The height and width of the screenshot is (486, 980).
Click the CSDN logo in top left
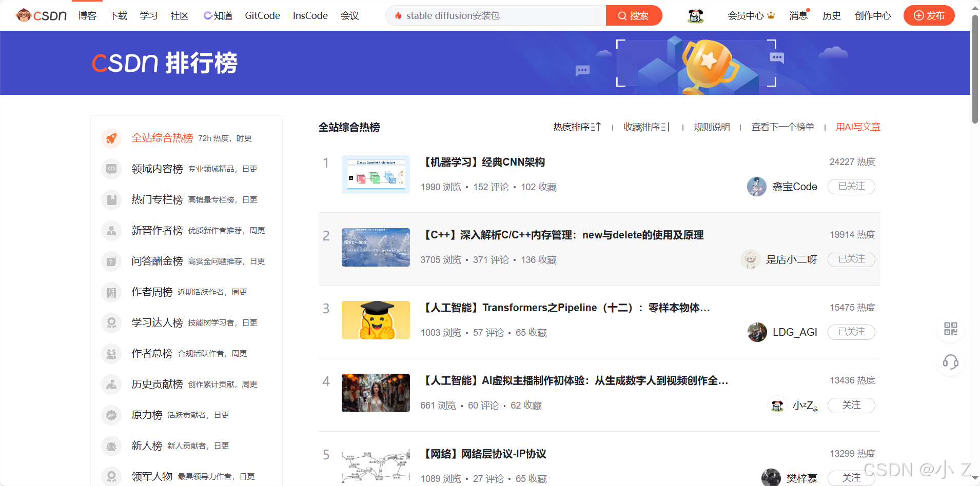(x=41, y=15)
